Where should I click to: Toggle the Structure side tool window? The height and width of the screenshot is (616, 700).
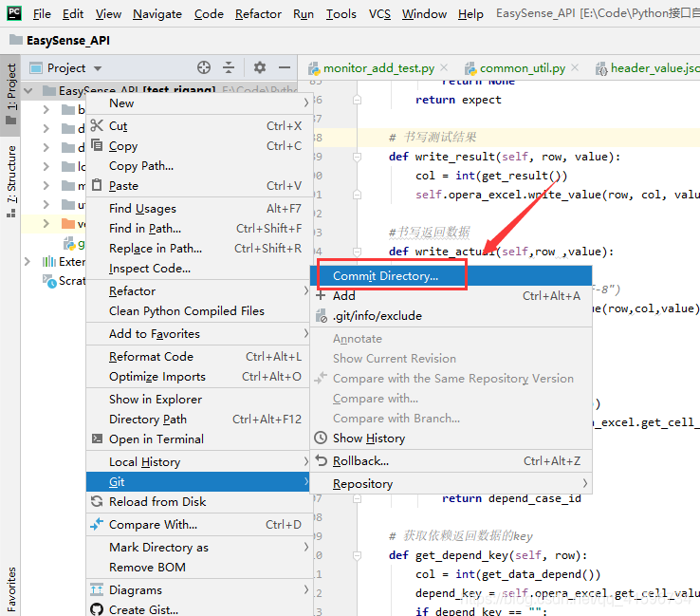[10, 181]
